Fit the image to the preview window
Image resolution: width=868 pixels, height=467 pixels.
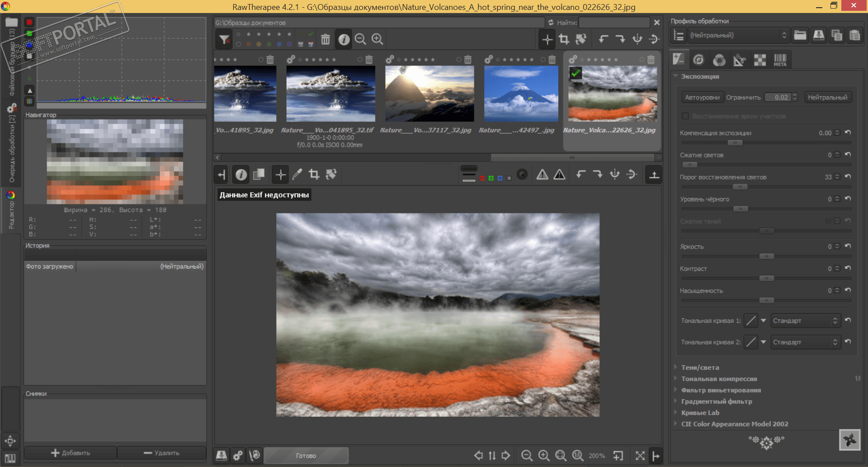pyautogui.click(x=561, y=456)
